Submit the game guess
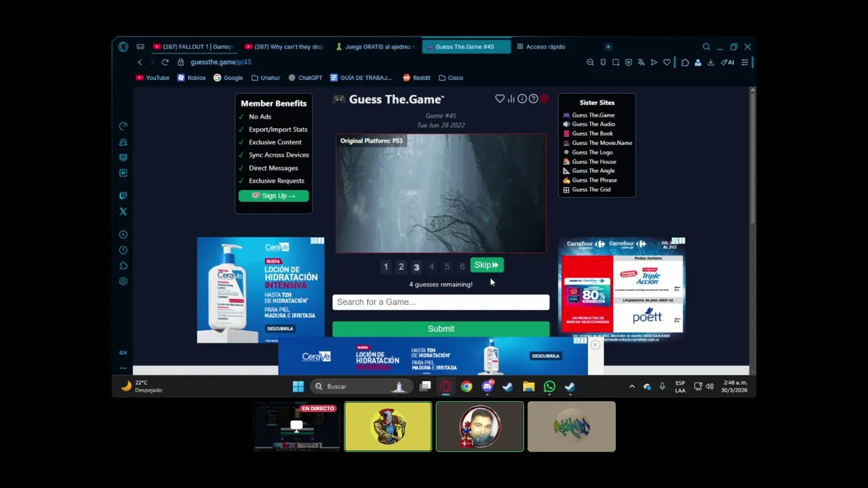This screenshot has width=868, height=488. point(441,329)
